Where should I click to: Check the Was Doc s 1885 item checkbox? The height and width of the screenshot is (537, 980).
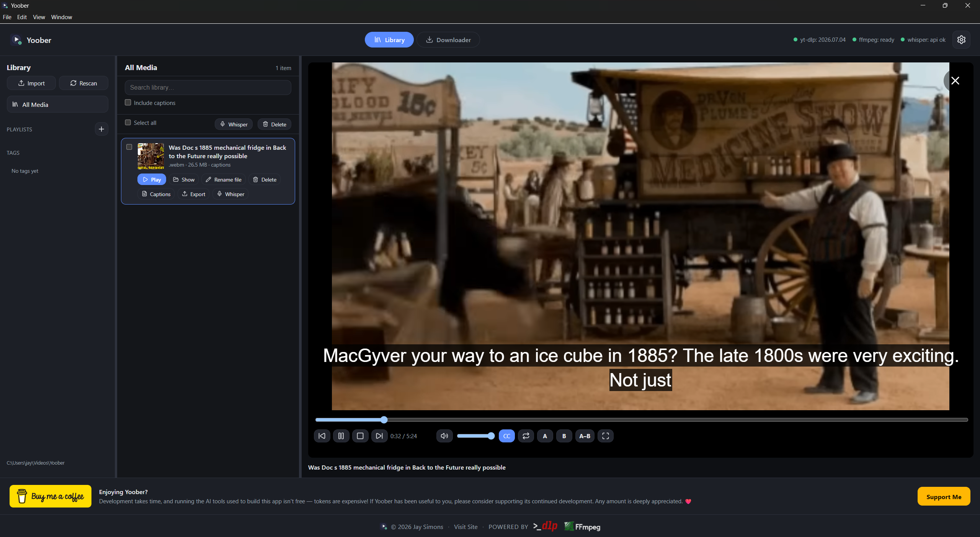[129, 147]
